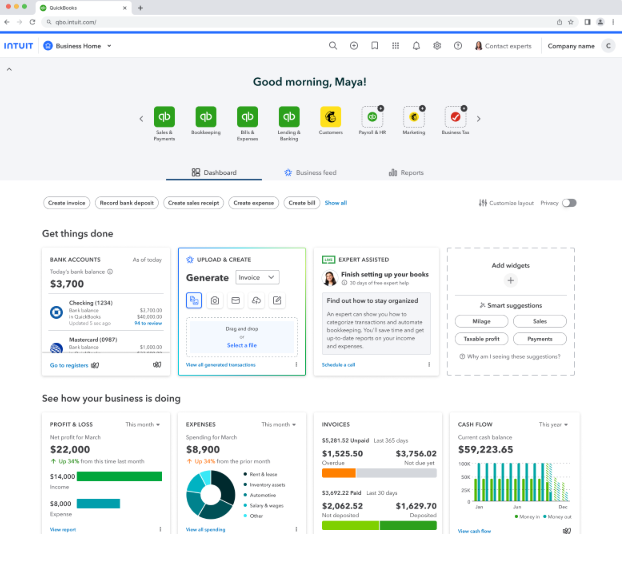
Task: Click the cloud upload icon in Upload & Create
Action: pyautogui.click(x=256, y=300)
